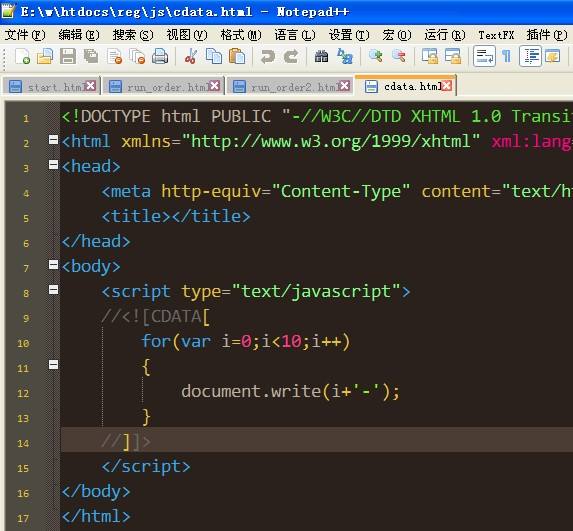Image resolution: width=573 pixels, height=531 pixels.
Task: Collapse the brace fold on line 11
Action: [x=53, y=364]
